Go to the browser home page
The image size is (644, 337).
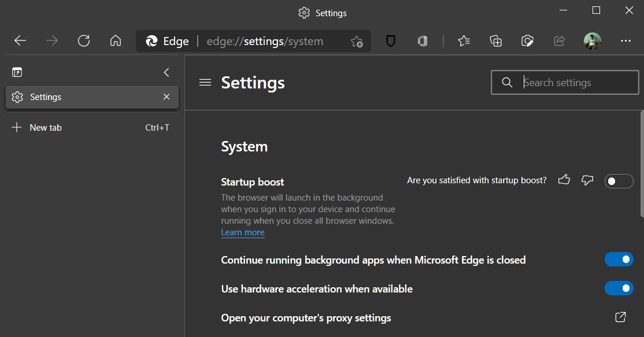coord(115,40)
